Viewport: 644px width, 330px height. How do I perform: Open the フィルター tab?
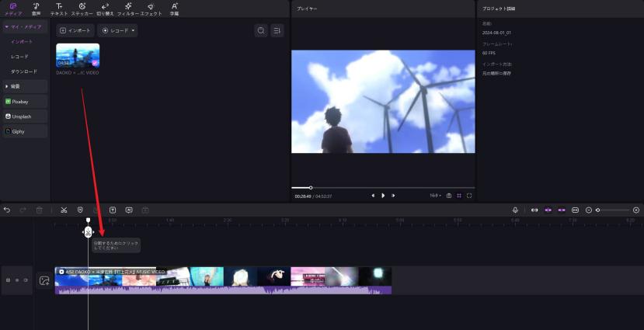(127, 9)
